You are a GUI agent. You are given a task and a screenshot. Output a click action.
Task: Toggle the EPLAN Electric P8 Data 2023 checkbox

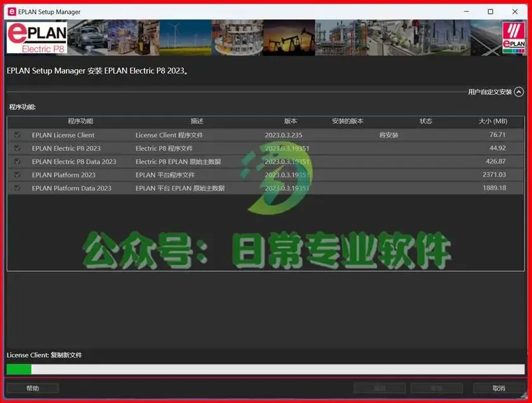17,162
